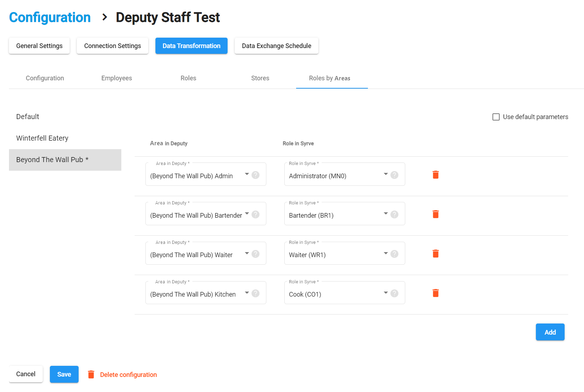Open the Waiter (WR1) role dropdown
584x392 pixels.
click(386, 253)
